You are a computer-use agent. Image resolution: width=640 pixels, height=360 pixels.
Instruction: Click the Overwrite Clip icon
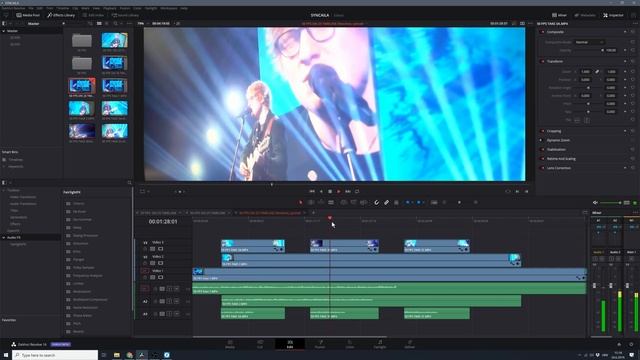click(353, 202)
